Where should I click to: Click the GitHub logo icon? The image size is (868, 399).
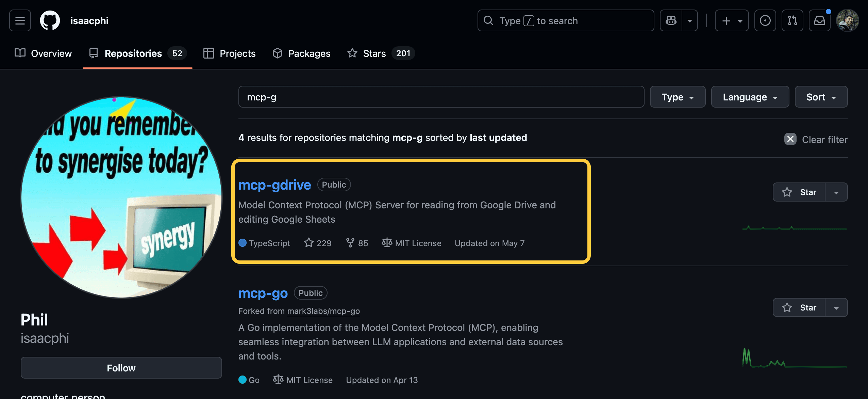(50, 20)
